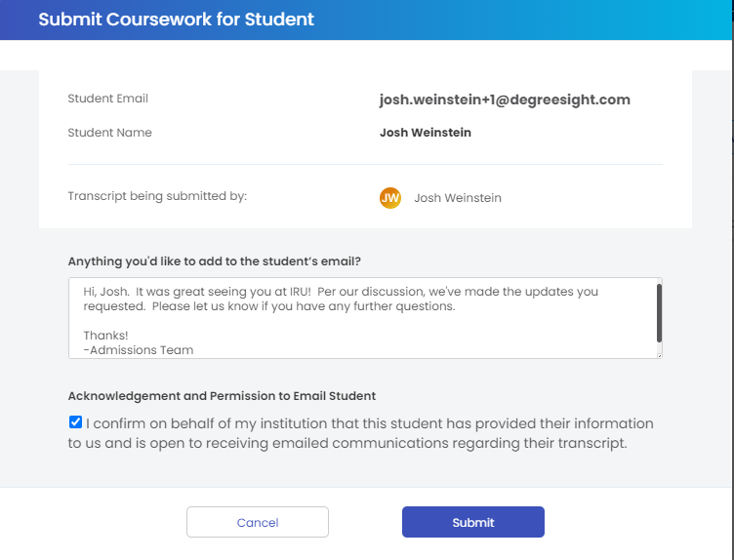Click the submitter name beside the JW avatar
Viewport: 734px width, 560px height.
458,198
